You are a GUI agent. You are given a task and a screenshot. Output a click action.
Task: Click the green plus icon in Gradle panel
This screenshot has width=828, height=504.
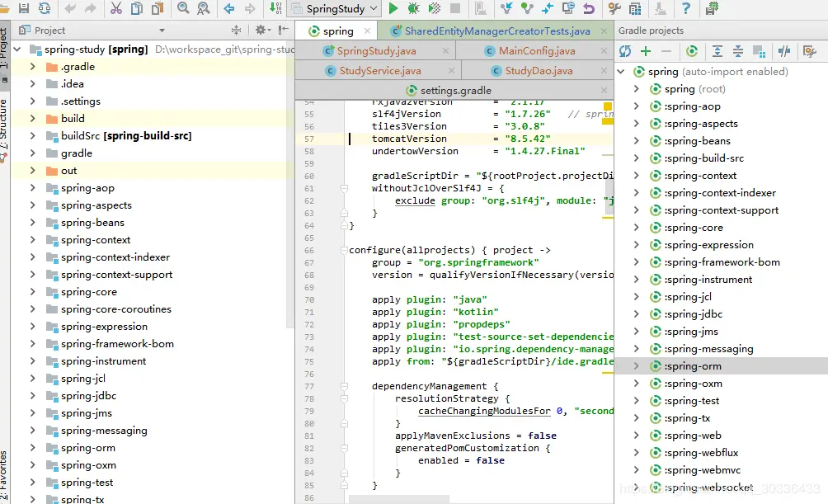(x=646, y=51)
